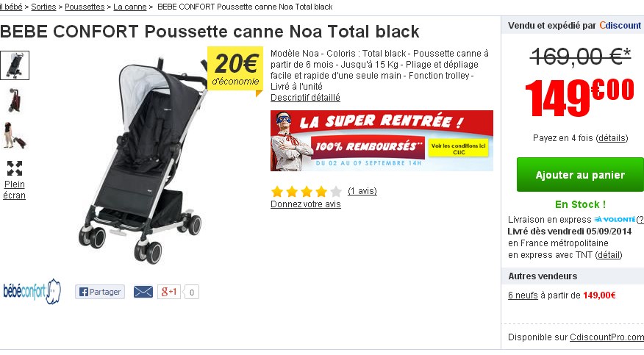Select the first stroller thumbnail

tap(15, 65)
